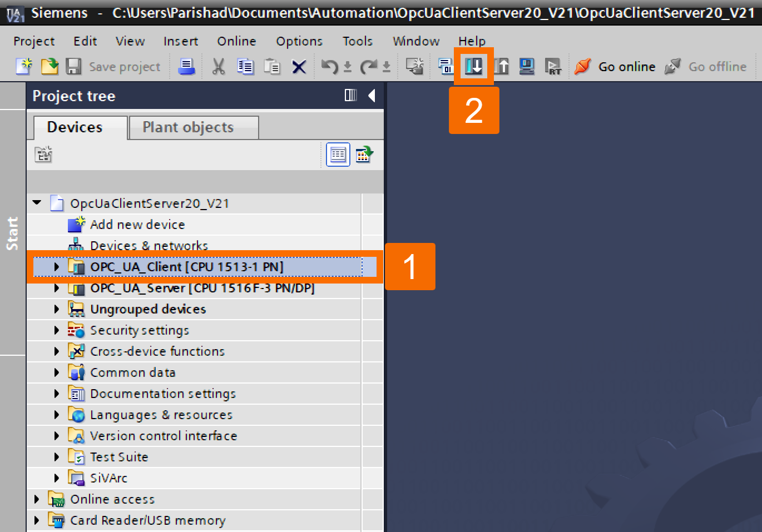Open the Edit menu

point(85,41)
